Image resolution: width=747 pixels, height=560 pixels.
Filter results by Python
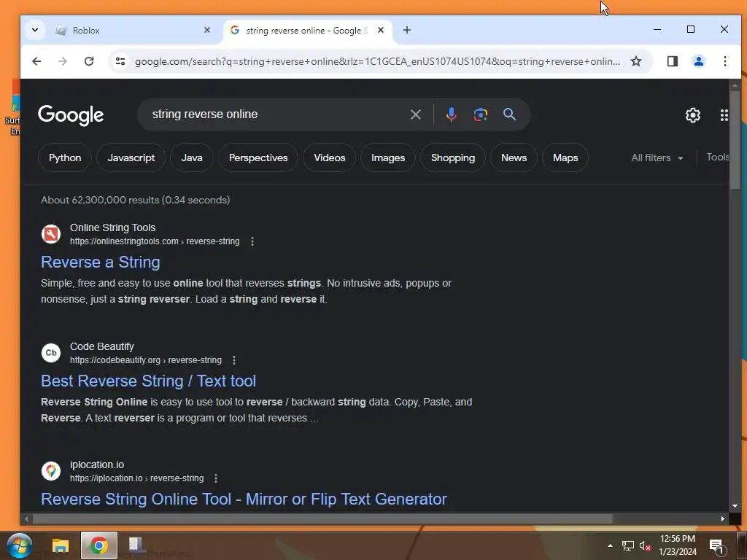tap(65, 157)
